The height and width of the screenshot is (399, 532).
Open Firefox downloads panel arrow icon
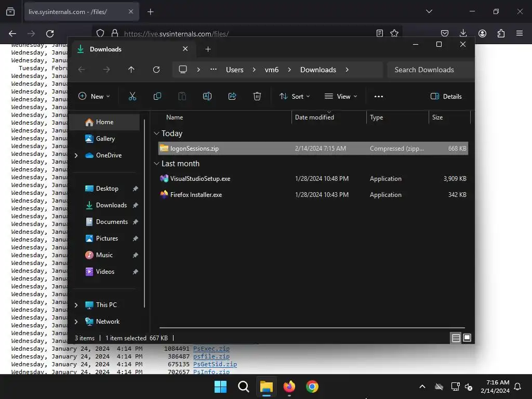tap(463, 33)
